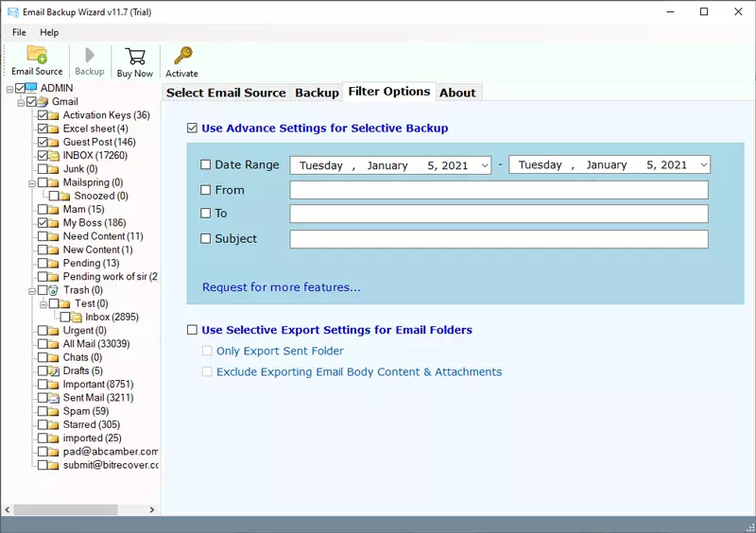Viewport: 756px width, 533px height.
Task: Click the All Mail (33039) folder icon
Action: [54, 344]
